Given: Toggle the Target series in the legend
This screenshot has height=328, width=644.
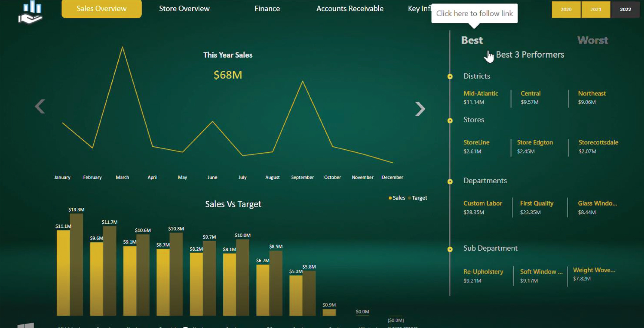Looking at the screenshot, I should pos(419,198).
